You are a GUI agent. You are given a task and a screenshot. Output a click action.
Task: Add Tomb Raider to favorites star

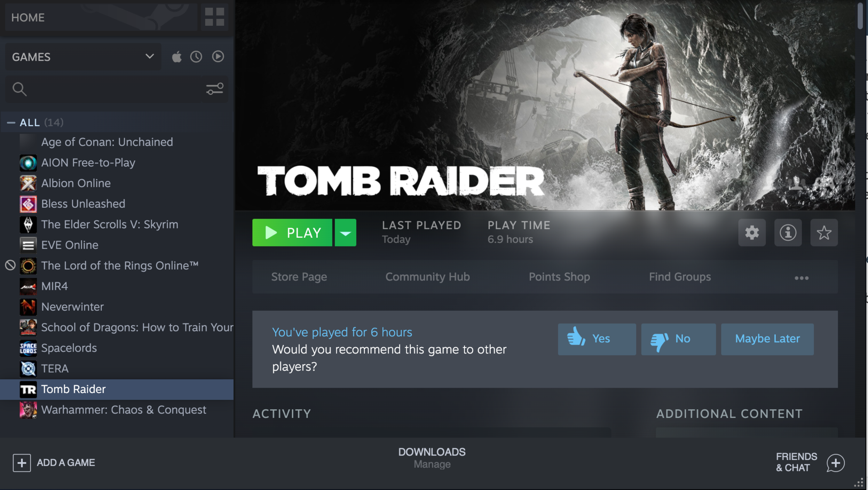[824, 233]
